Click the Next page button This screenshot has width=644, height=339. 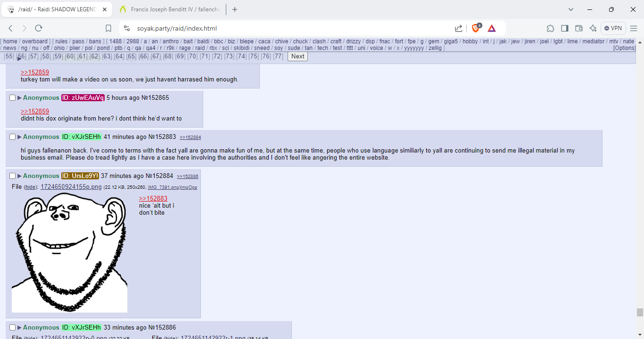coord(297,56)
